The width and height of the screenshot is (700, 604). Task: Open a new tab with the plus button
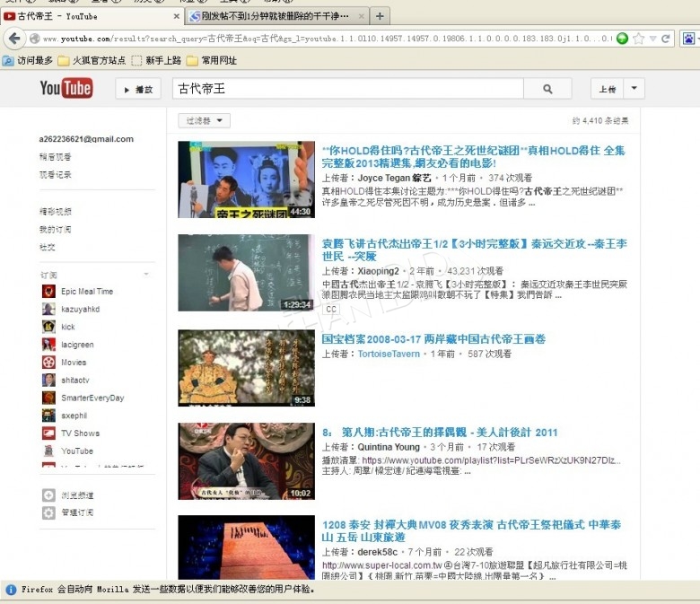(380, 16)
